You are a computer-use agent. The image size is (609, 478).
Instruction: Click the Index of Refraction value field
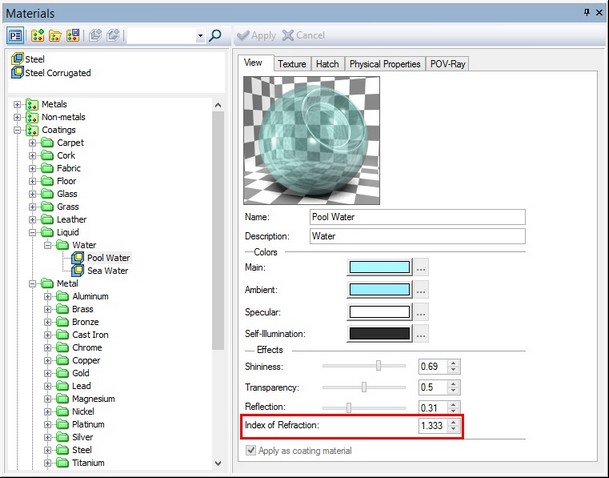coord(431,427)
